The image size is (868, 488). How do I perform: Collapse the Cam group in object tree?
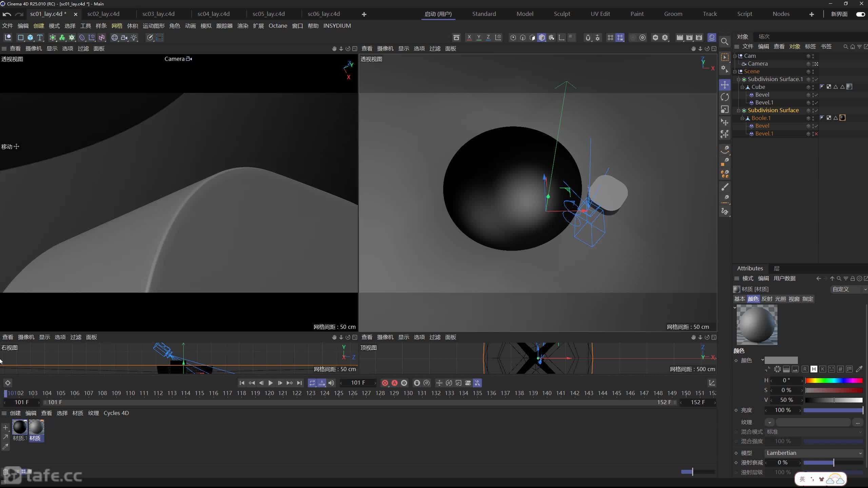[x=735, y=56]
